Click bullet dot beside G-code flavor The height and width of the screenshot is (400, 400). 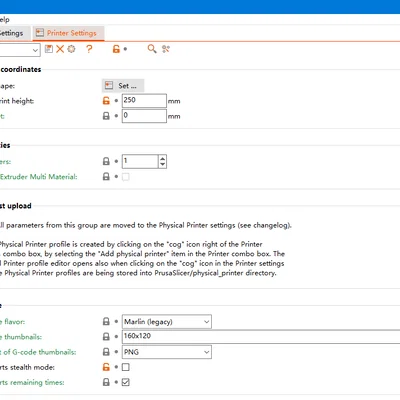(116, 322)
